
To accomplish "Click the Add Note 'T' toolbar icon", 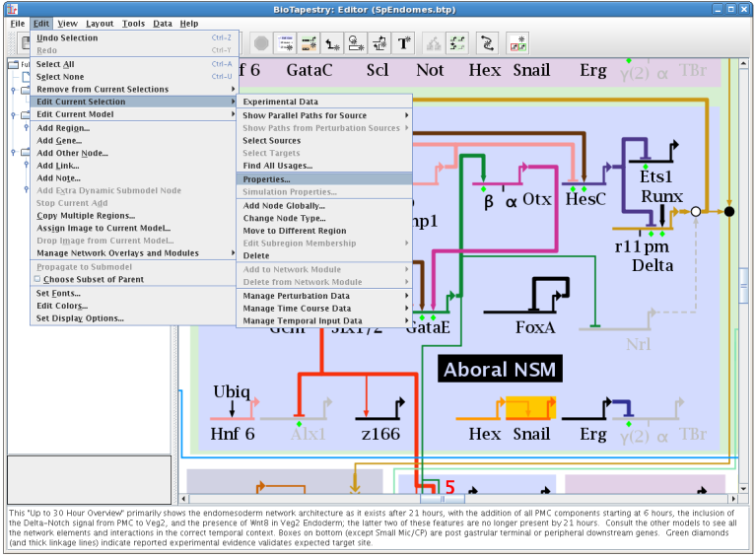I will pos(404,42).
